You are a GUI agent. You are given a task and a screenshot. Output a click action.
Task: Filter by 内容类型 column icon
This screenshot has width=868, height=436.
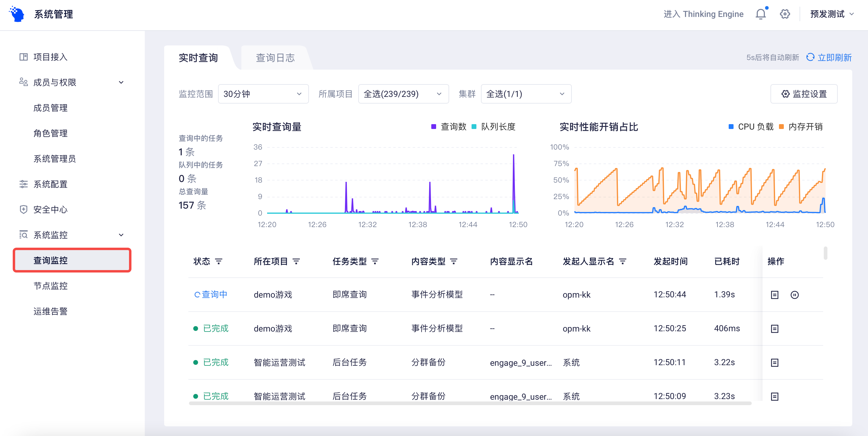(454, 262)
